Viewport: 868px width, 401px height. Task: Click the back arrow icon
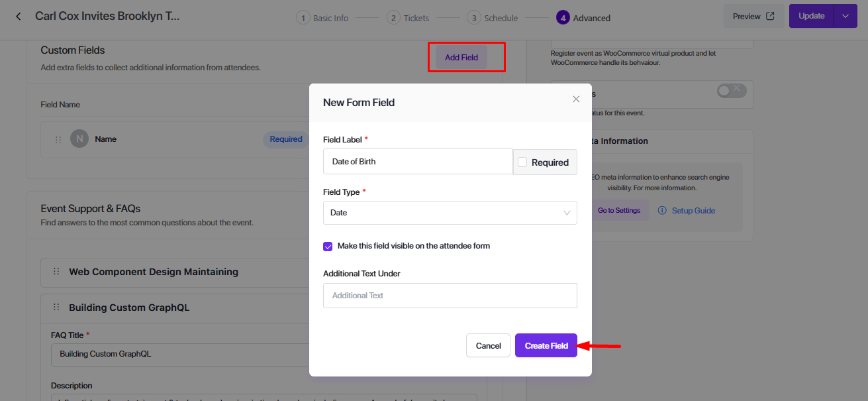point(19,16)
